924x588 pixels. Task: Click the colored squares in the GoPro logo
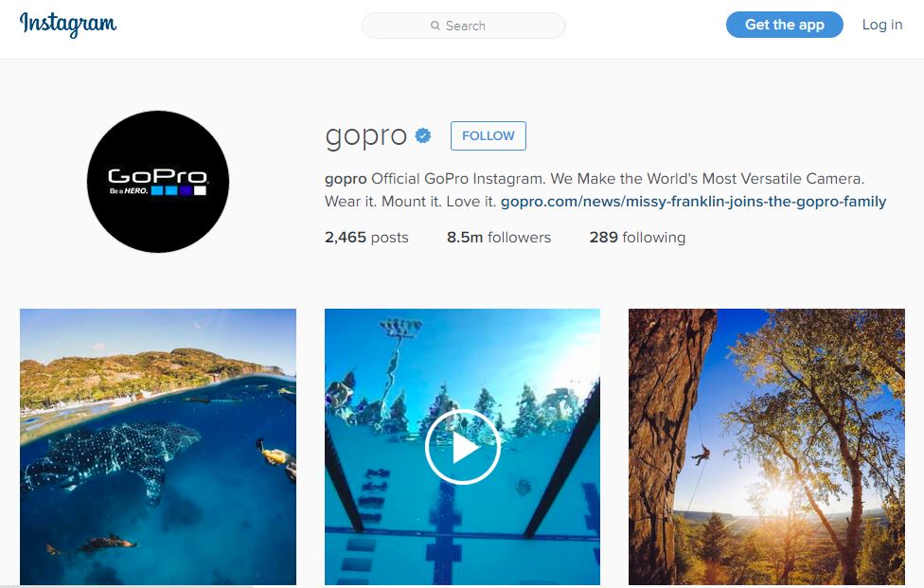[179, 191]
